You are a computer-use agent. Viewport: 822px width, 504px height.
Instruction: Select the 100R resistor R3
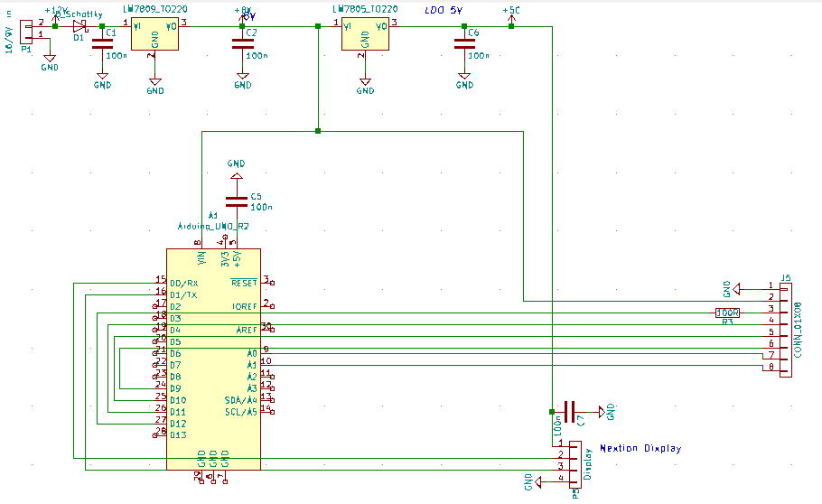coord(728,313)
